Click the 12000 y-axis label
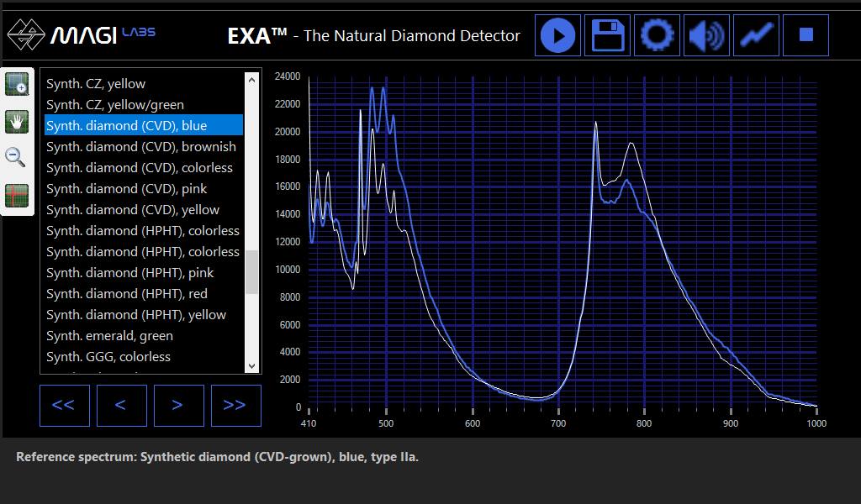Screen dimensions: 861x504 [x=288, y=242]
